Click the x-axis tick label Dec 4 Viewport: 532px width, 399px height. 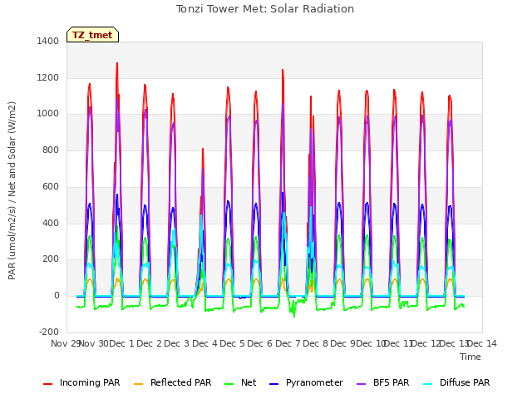[205, 343]
